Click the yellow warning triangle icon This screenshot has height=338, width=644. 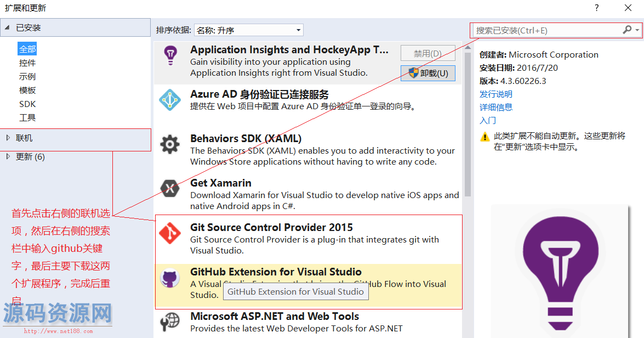pos(485,137)
